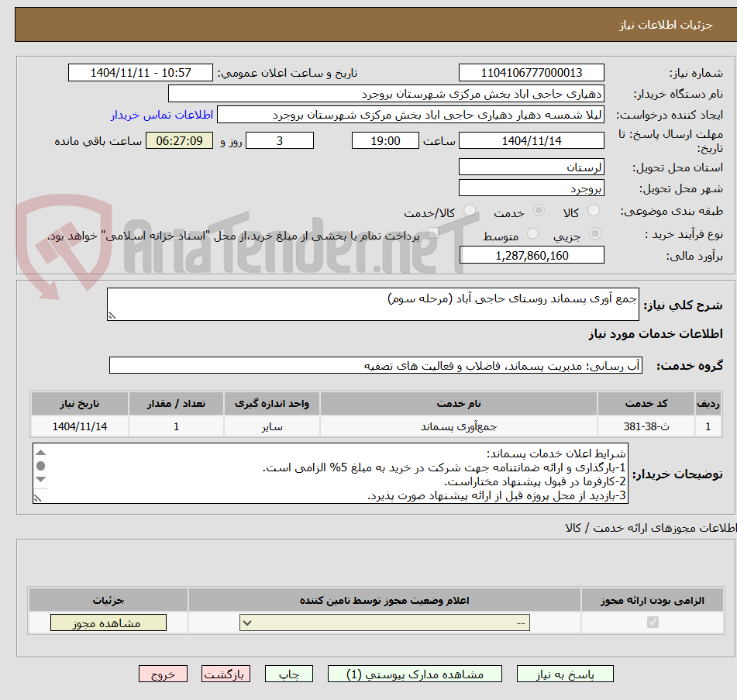Viewport: 737px width, 700px height.
Task: Click the مشاهده مجوز button
Action: 108,623
